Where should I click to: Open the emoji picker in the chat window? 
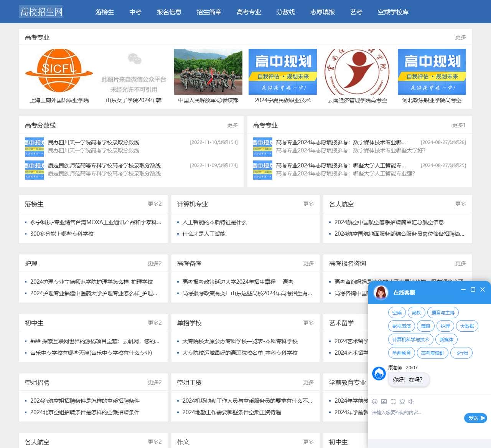click(375, 401)
